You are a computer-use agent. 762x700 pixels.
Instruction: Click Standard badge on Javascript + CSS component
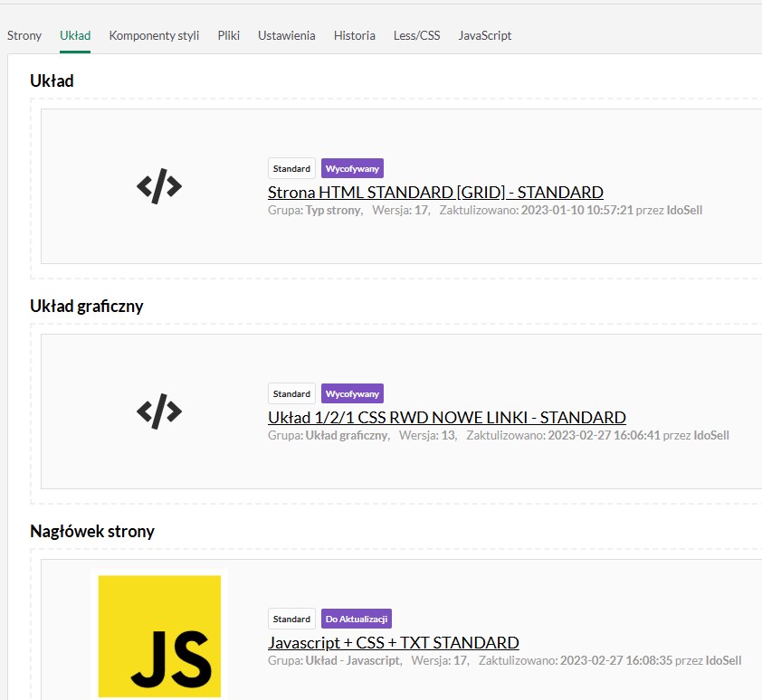tap(291, 619)
